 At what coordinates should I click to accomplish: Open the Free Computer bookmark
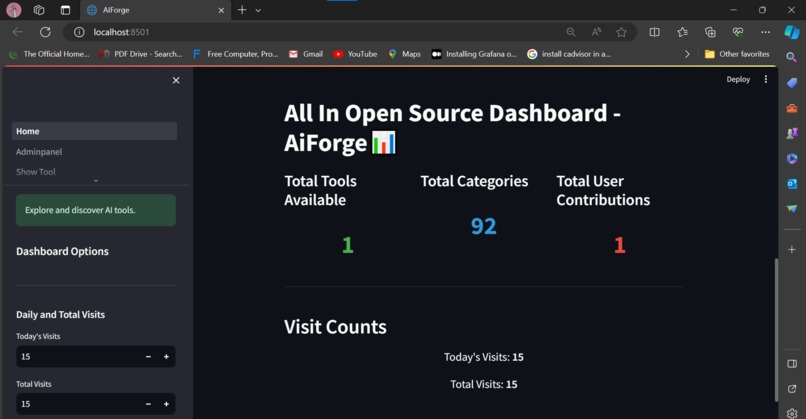pyautogui.click(x=235, y=54)
